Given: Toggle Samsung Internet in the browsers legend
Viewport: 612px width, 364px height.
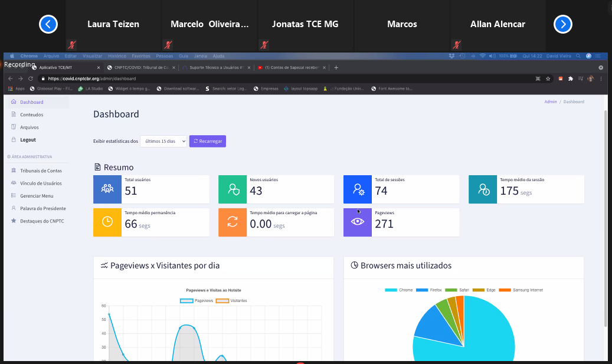Looking at the screenshot, I should point(521,290).
